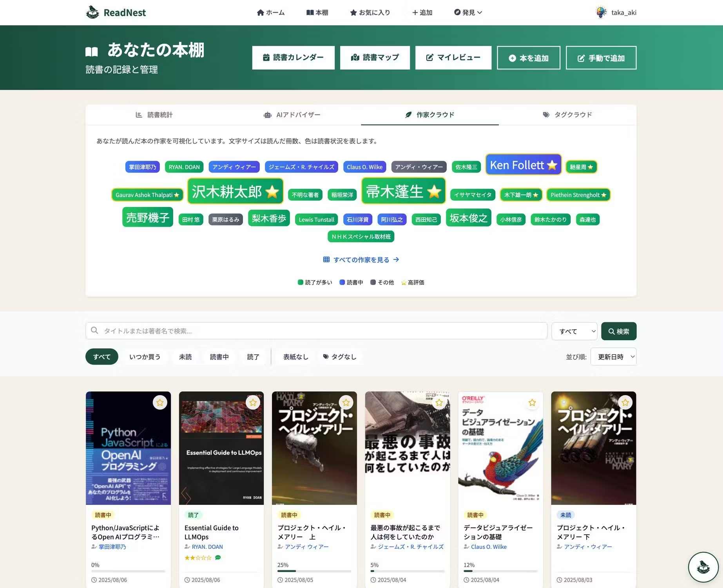The image size is (723, 588).
Task: Toggle the タグなし filter
Action: [340, 357]
